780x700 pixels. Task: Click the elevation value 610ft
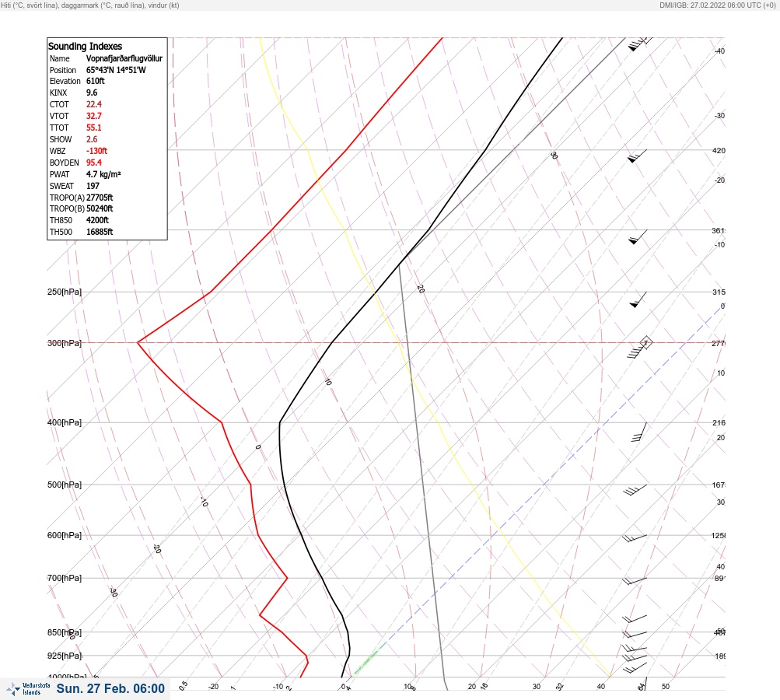pyautogui.click(x=96, y=81)
